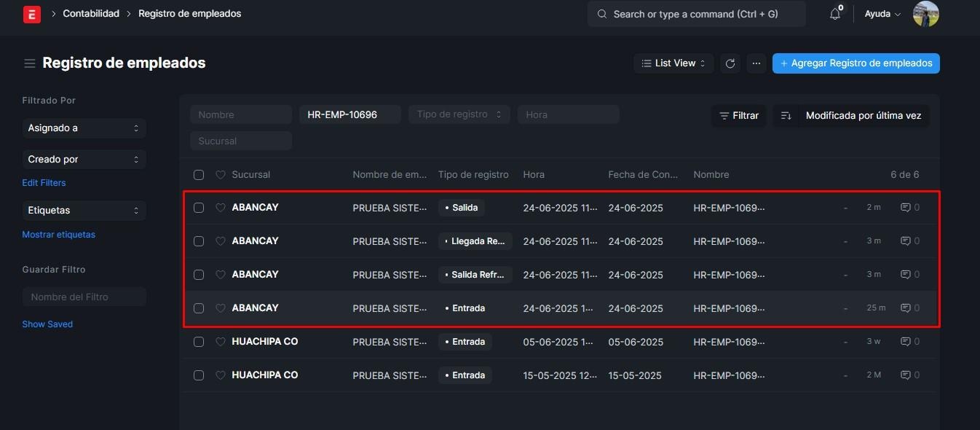Click the red app logo icon
The width and height of the screenshot is (980, 430).
[31, 14]
